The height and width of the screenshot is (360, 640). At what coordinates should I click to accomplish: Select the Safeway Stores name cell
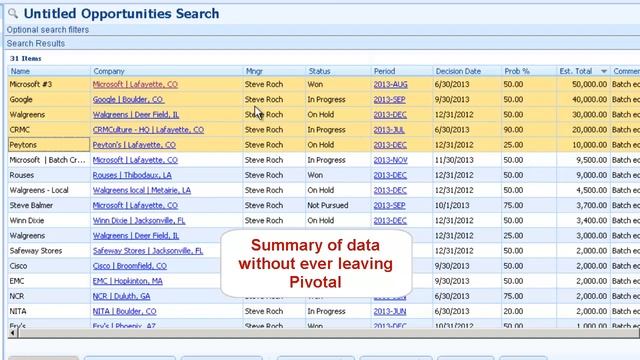tap(49, 251)
